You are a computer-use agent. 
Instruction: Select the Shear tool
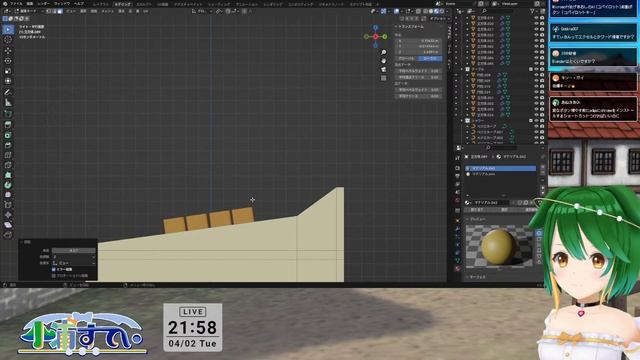coord(8,225)
